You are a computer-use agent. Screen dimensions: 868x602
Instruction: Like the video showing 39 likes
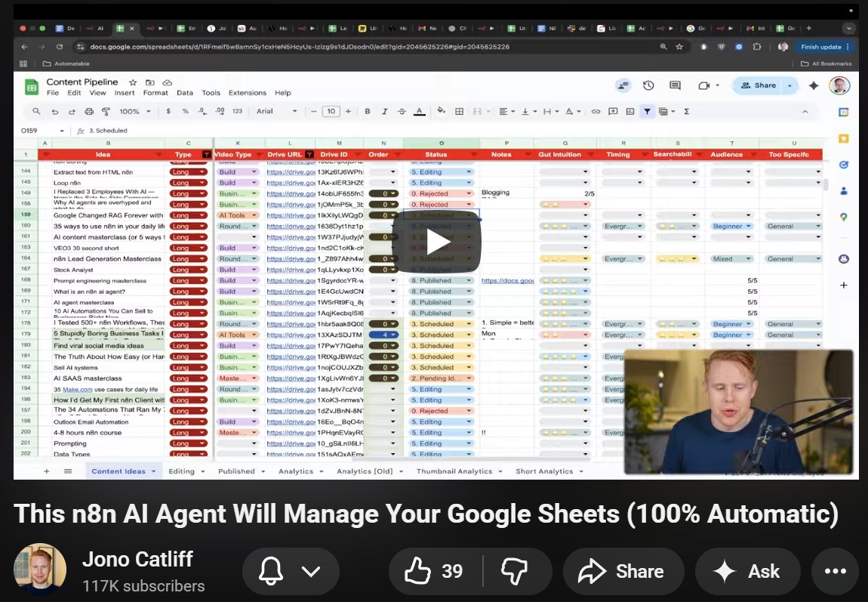(434, 571)
